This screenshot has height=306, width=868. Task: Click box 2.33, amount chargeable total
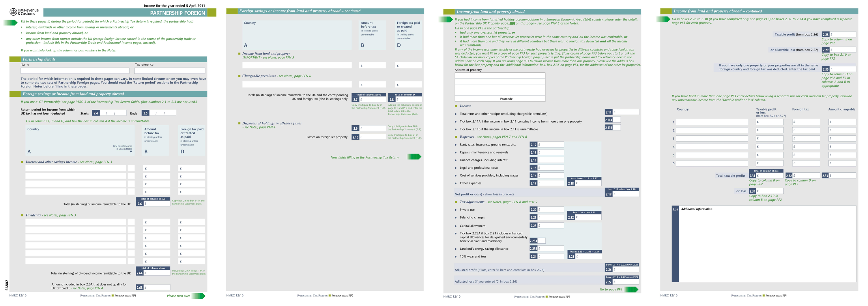pos(842,176)
